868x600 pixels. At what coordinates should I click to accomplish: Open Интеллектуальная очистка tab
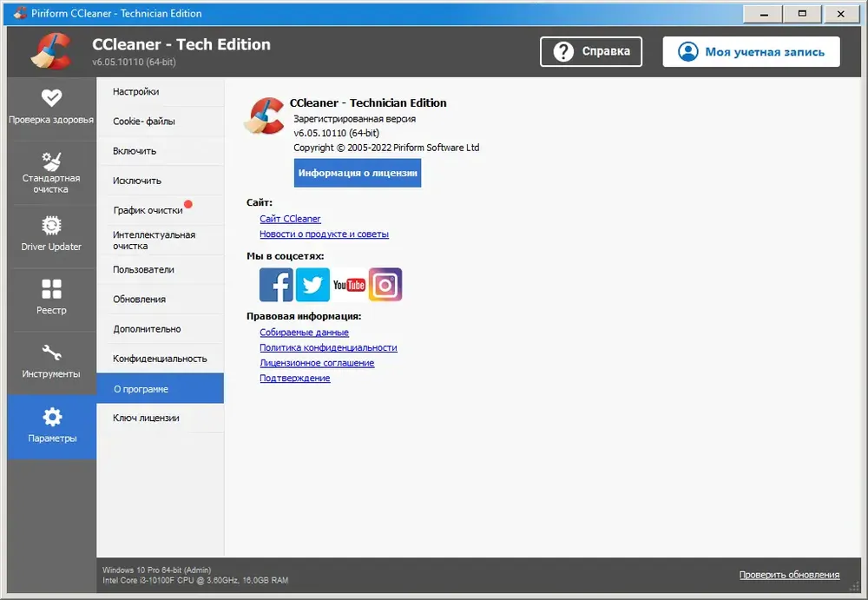tap(161, 241)
